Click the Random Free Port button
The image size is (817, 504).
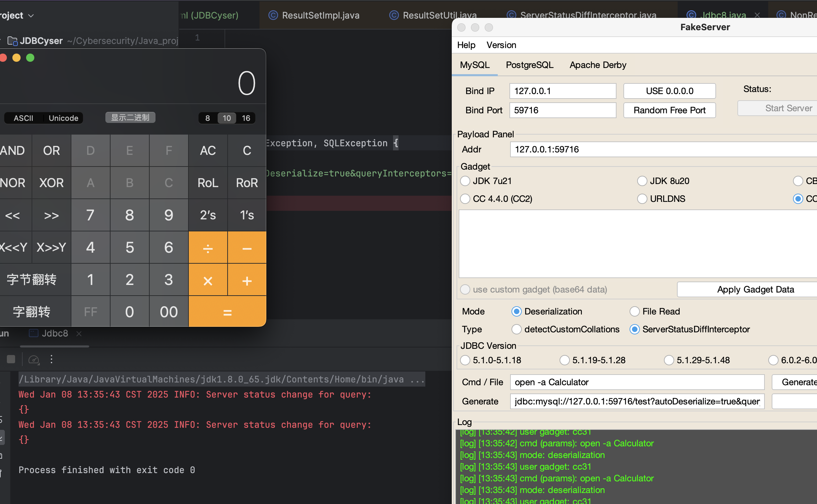tap(669, 110)
